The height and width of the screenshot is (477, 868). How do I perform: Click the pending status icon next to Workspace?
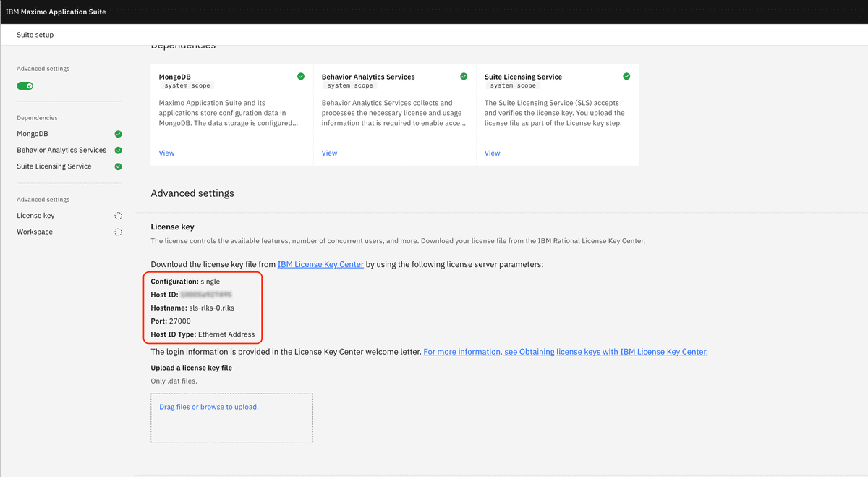click(x=118, y=232)
